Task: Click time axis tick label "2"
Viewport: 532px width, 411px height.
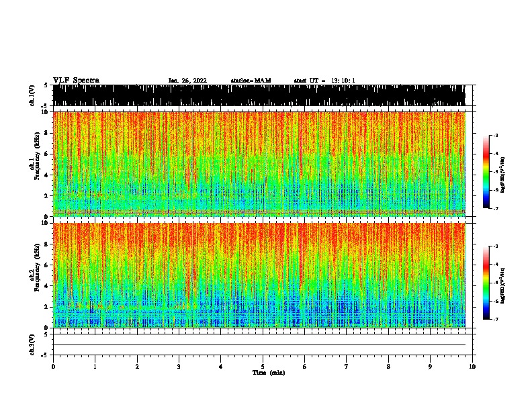Action: point(137,367)
